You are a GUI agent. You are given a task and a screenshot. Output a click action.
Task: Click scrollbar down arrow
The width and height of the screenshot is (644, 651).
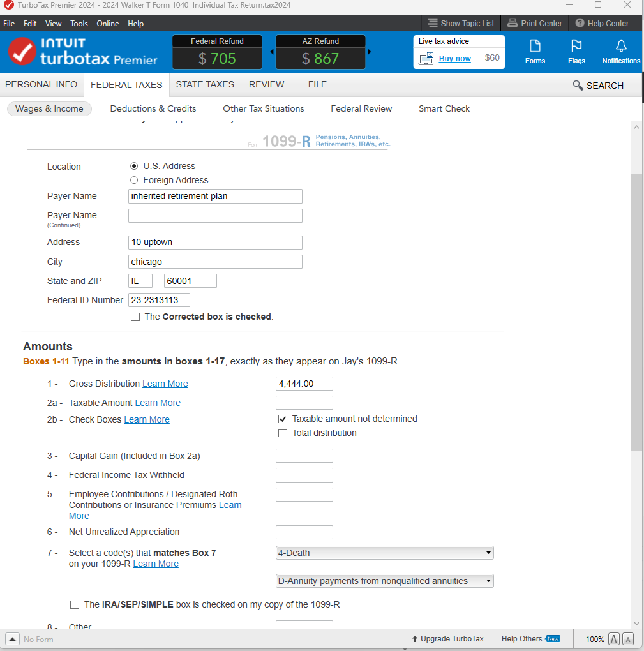[636, 624]
